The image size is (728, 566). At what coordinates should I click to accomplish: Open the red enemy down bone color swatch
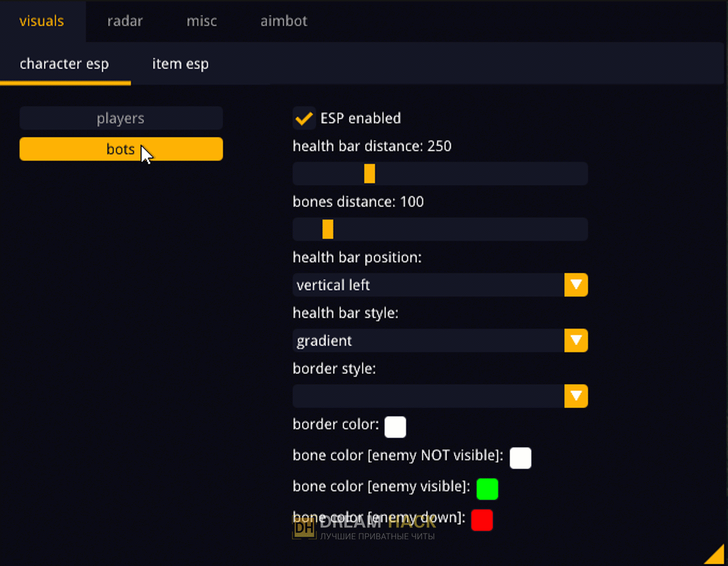click(x=482, y=520)
